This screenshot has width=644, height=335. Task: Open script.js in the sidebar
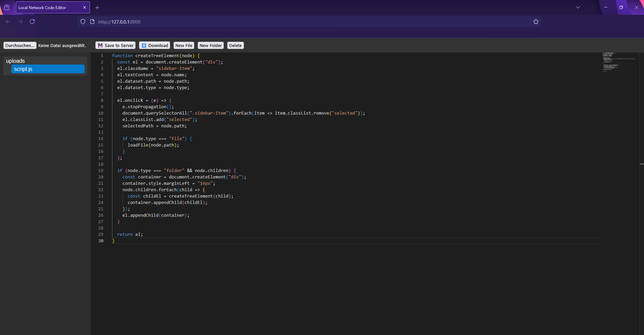(48, 69)
